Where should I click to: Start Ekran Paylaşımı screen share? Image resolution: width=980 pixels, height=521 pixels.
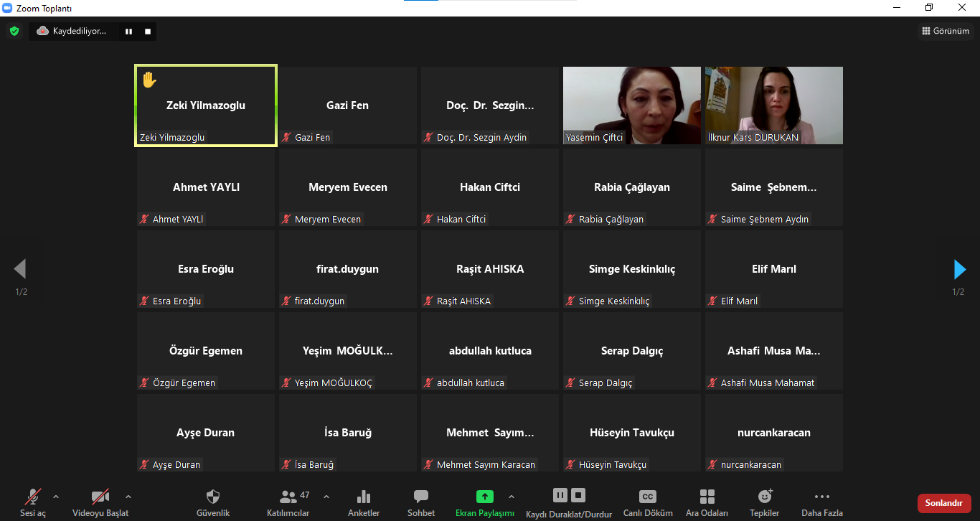[485, 503]
